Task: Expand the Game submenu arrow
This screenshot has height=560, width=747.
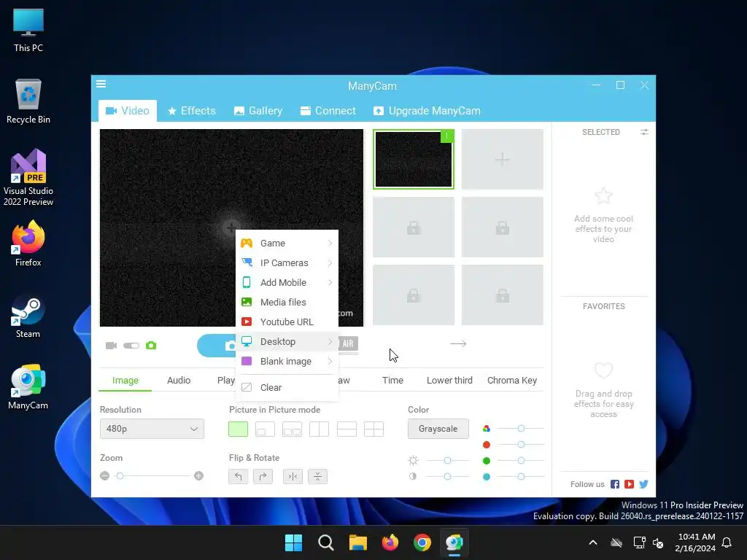Action: 330,244
